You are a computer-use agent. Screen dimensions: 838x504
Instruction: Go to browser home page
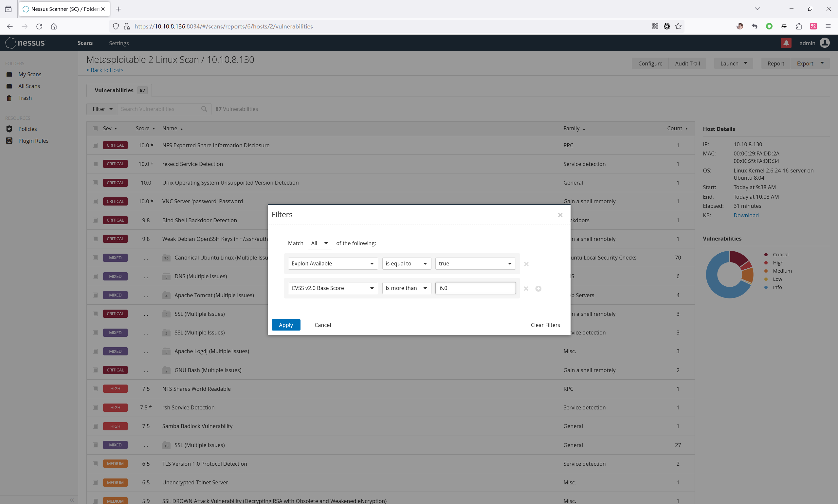pos(54,26)
